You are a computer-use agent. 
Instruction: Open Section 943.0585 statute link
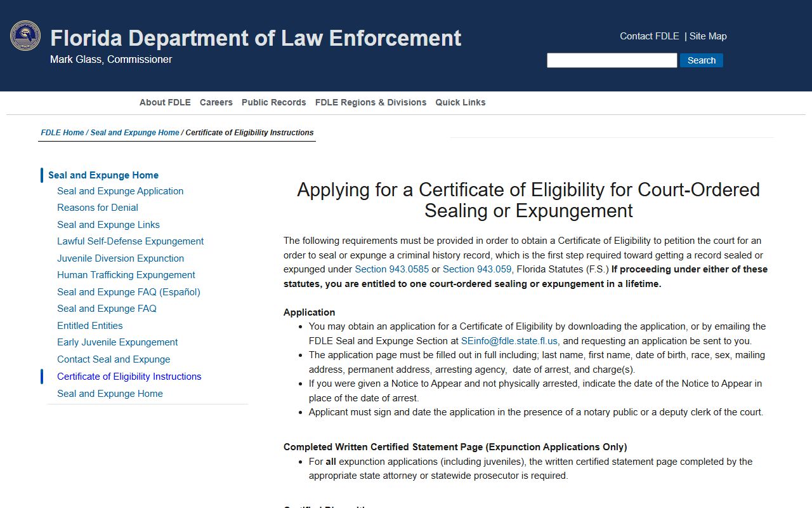[392, 269]
